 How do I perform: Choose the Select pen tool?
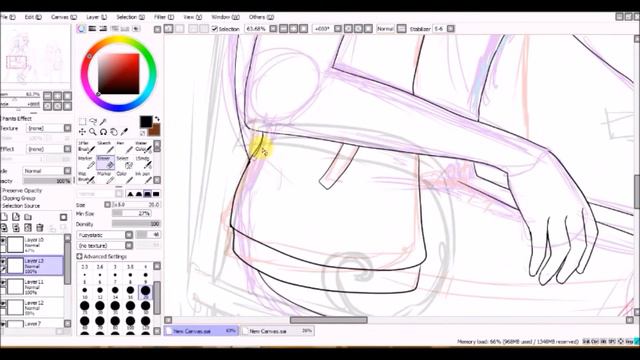point(124,162)
